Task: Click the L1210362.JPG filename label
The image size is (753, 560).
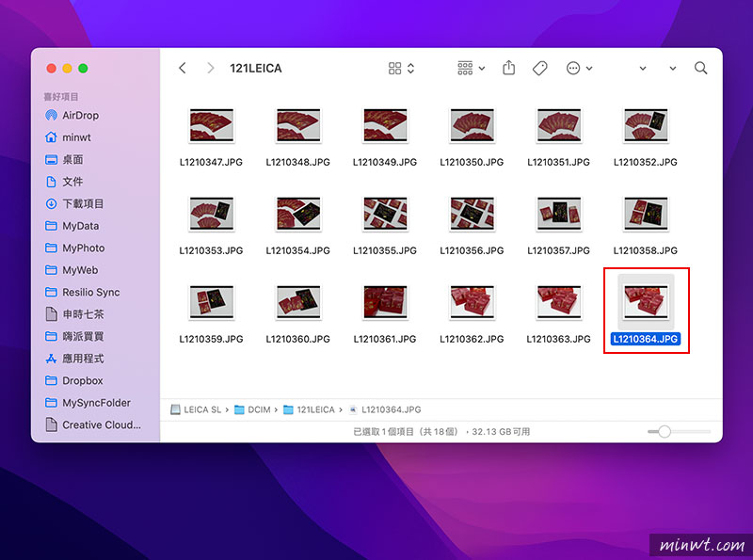Action: [x=473, y=339]
